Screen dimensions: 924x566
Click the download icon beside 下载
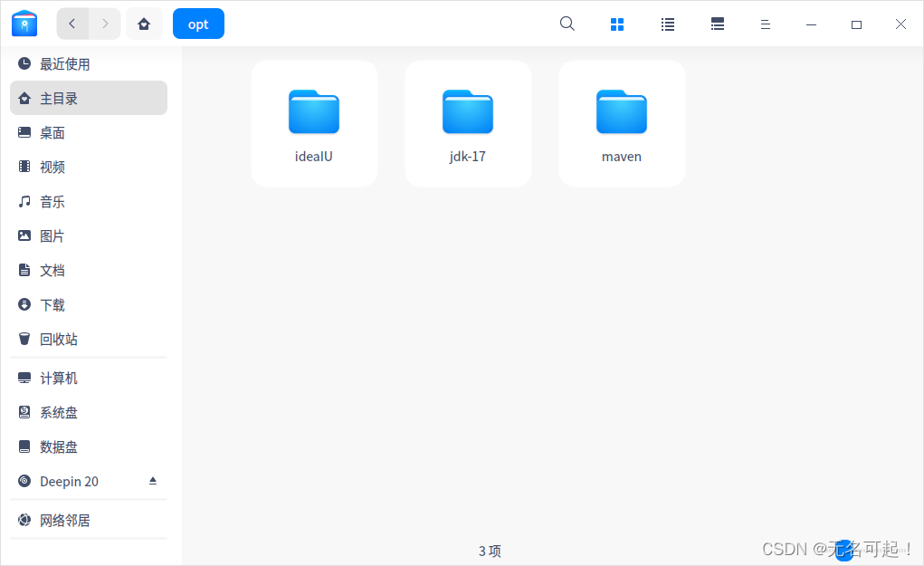click(24, 304)
